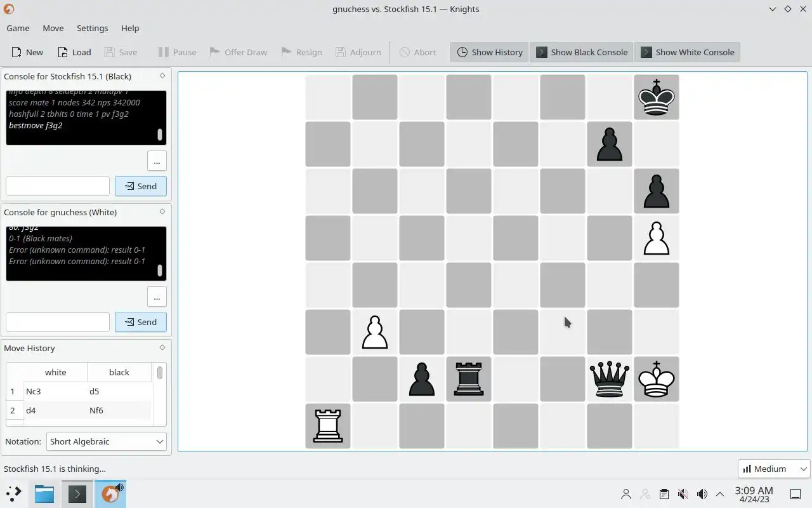Toggle Show Black Console

[582, 52]
